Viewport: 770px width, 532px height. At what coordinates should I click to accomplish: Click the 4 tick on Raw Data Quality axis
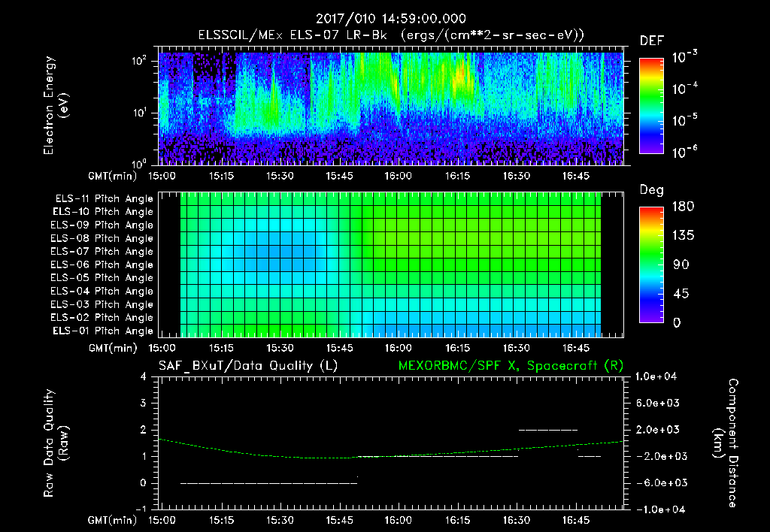point(144,377)
